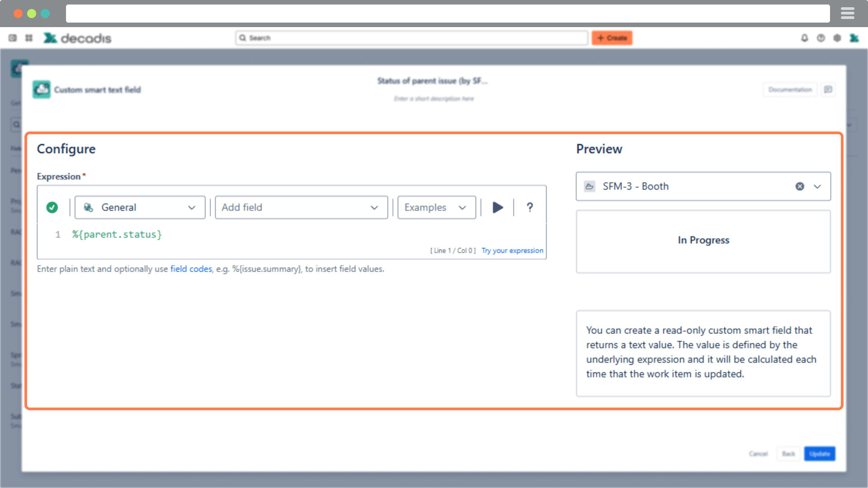Focus the top Search field
The height and width of the screenshot is (488, 868).
411,38
